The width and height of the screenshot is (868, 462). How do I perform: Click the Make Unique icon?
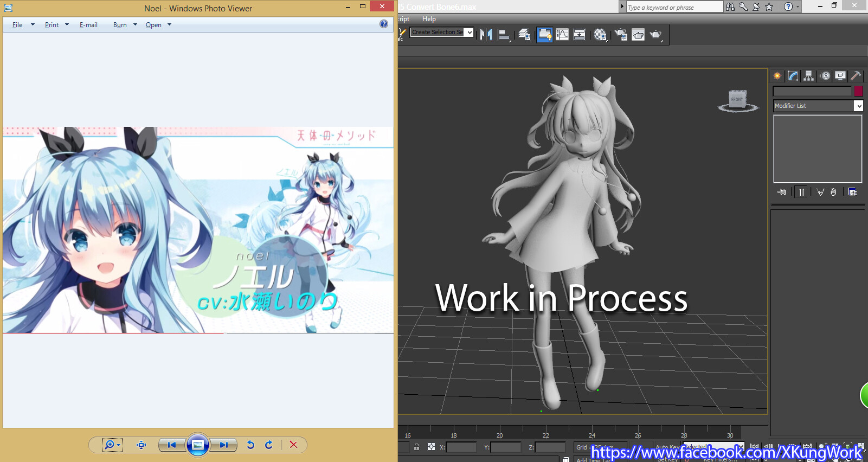pos(820,192)
